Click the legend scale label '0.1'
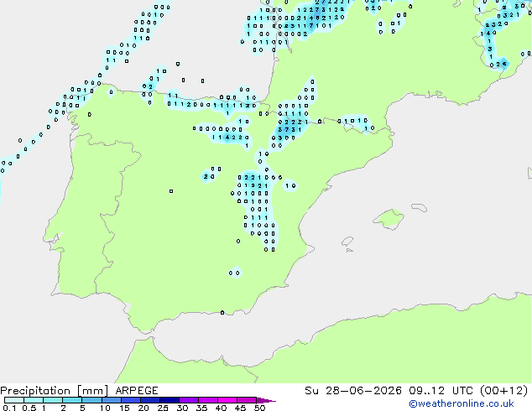This screenshot has height=411, width=532. (x=9, y=408)
